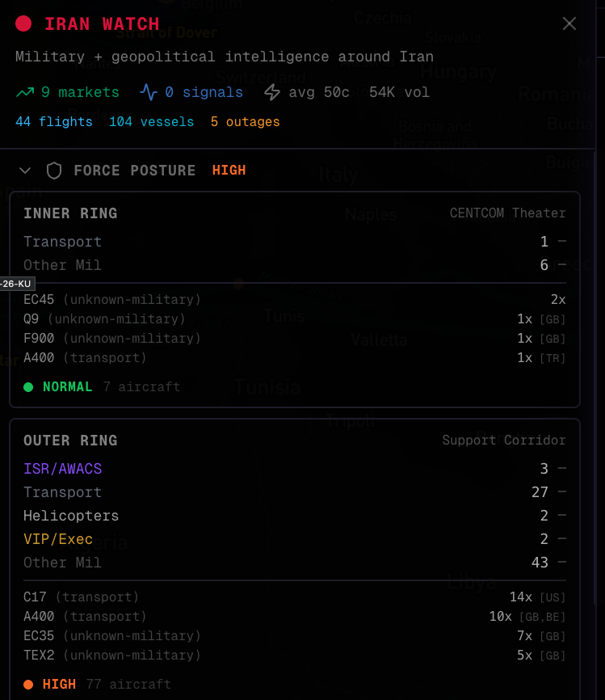Click the GB,BE country tag
The image size is (605, 700).
coord(543,617)
